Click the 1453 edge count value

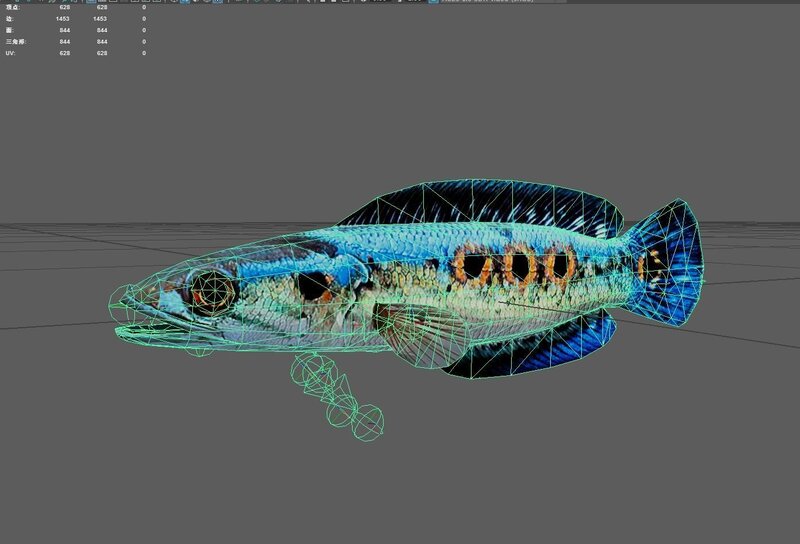click(x=63, y=19)
